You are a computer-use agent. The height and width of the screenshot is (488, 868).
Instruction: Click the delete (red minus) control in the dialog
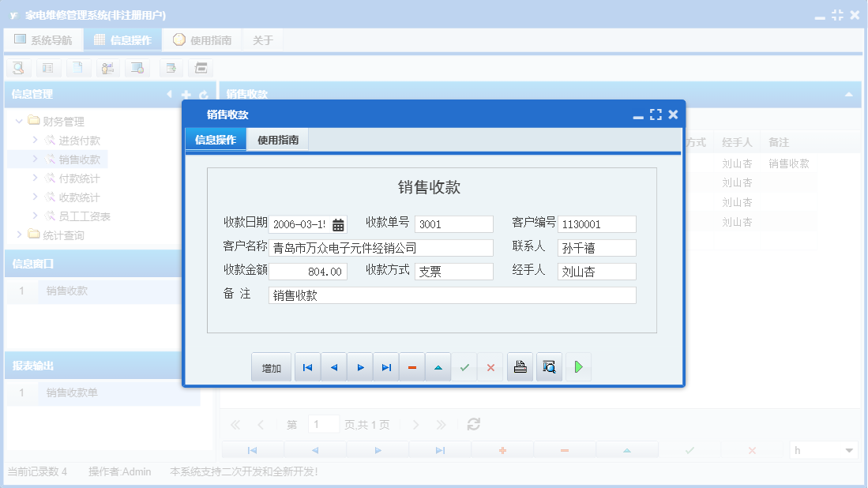[x=411, y=366]
